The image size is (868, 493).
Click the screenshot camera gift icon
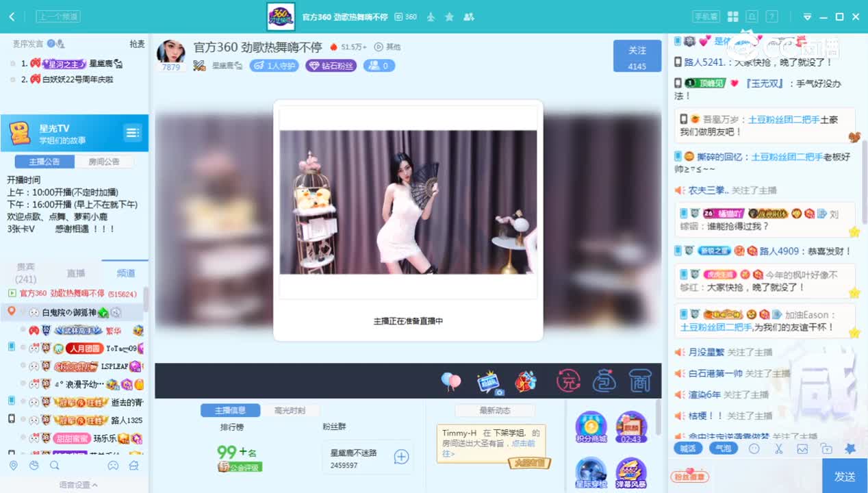(489, 382)
